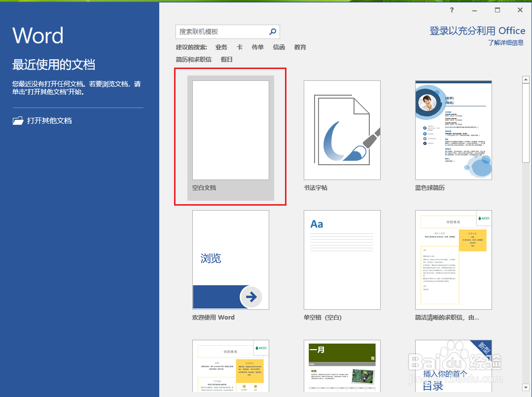Click the 蓝色球简历 caption text

click(x=430, y=187)
